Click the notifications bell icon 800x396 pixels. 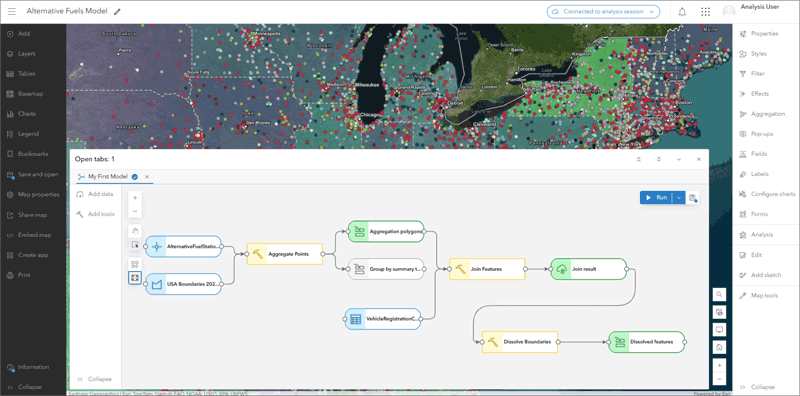(x=682, y=12)
